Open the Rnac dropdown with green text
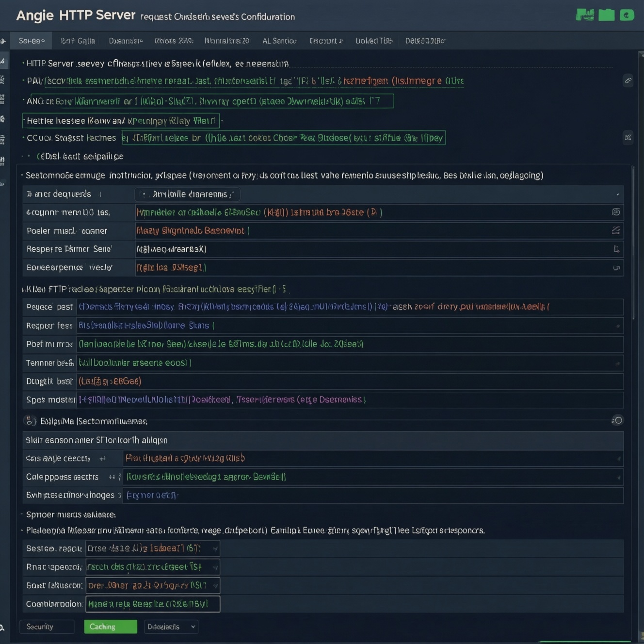 (153, 567)
